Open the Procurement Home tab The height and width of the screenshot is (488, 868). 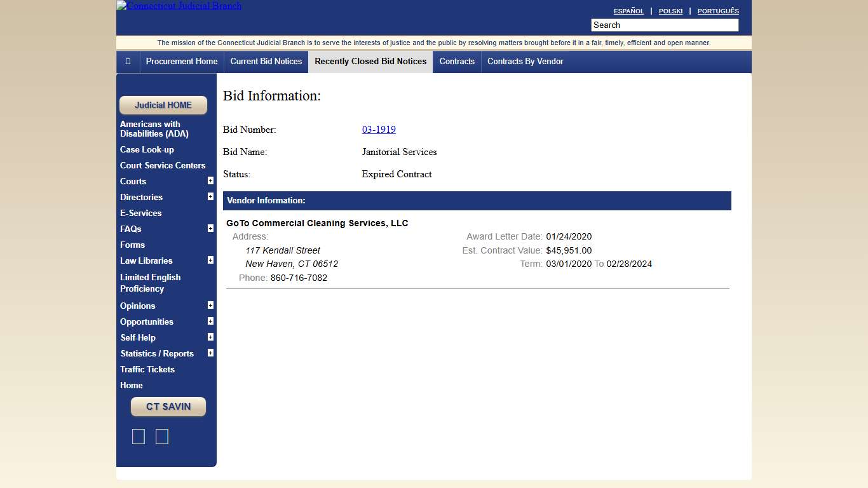coord(182,62)
